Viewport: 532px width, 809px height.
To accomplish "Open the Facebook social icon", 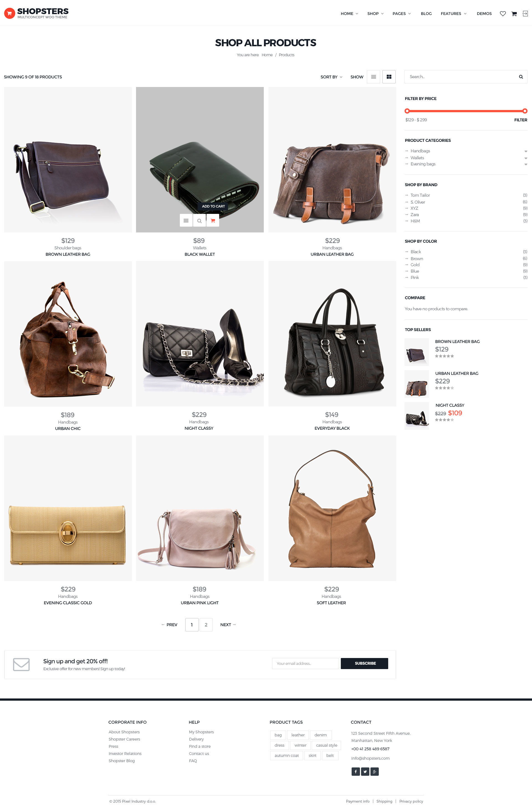I will pos(355,771).
